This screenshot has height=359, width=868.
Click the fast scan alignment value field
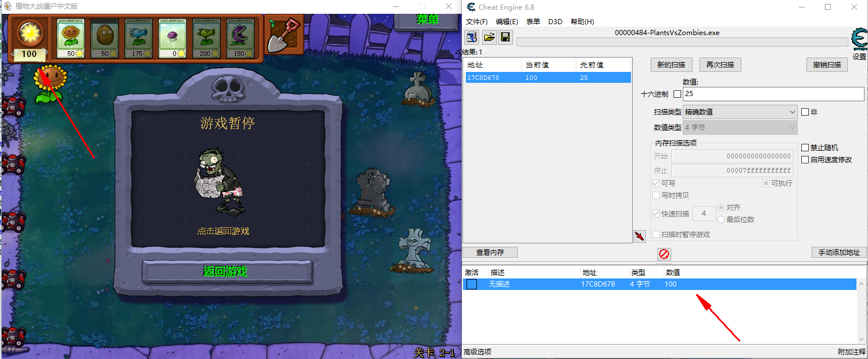pyautogui.click(x=703, y=214)
